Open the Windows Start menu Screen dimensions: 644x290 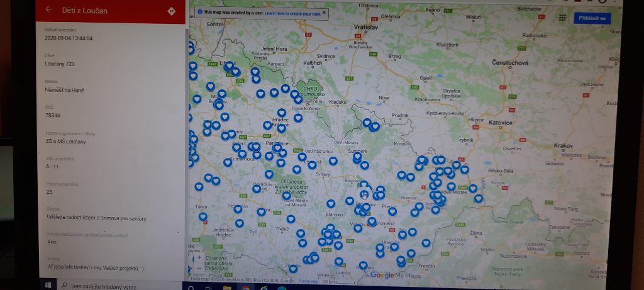48,285
